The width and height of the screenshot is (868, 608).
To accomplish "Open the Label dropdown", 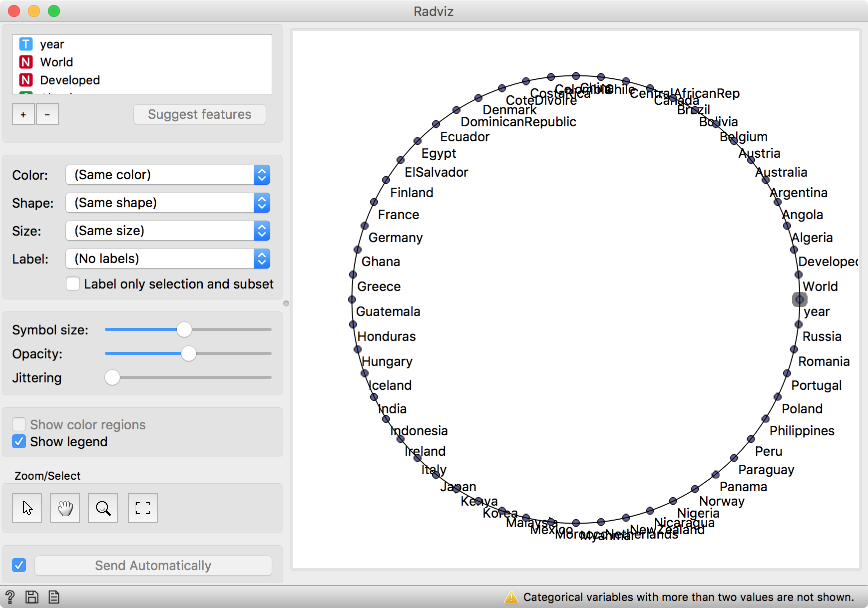I will pos(168,259).
